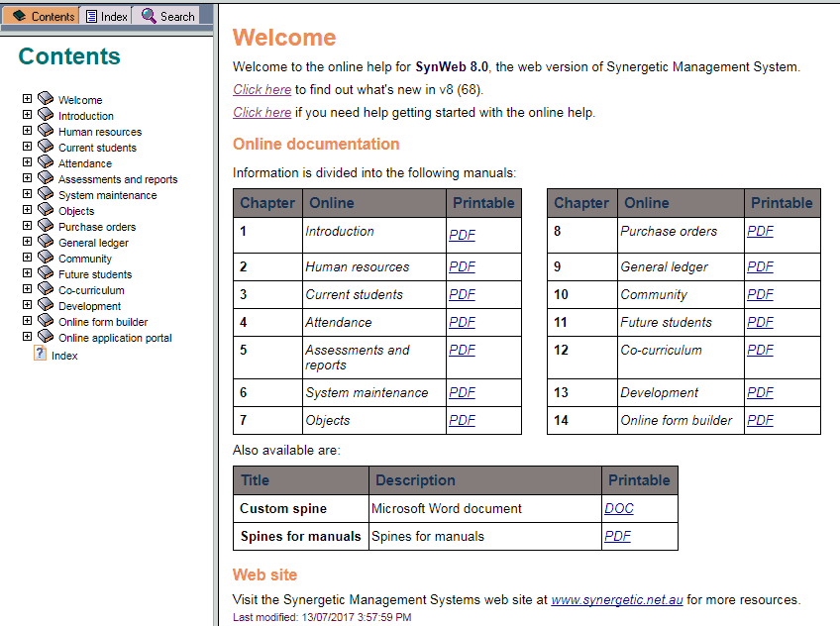The width and height of the screenshot is (840, 626).
Task: Expand the General ledger tree node
Action: point(28,241)
